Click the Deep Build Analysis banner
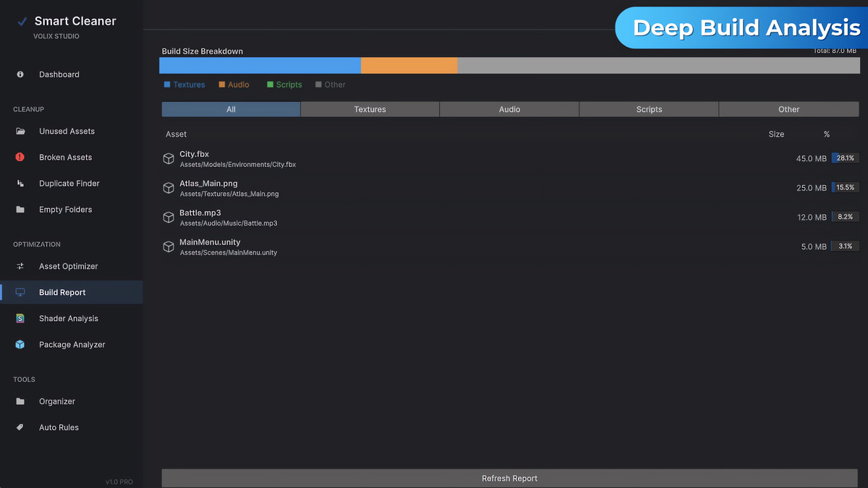The image size is (868, 488). point(743,27)
